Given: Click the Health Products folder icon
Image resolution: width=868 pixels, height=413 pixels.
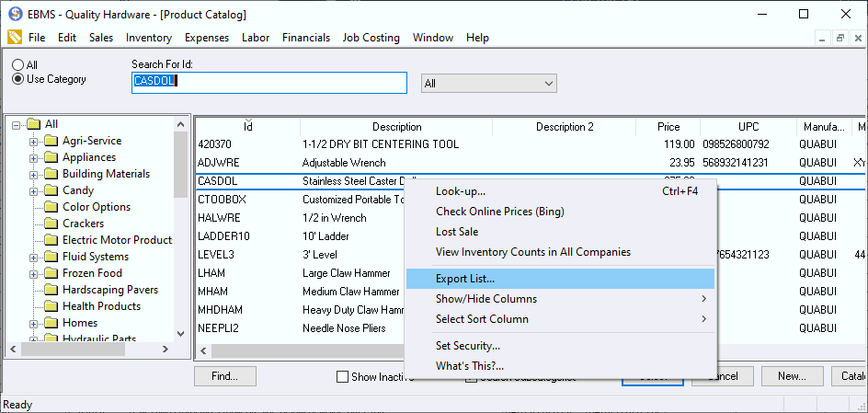Looking at the screenshot, I should (x=51, y=306).
